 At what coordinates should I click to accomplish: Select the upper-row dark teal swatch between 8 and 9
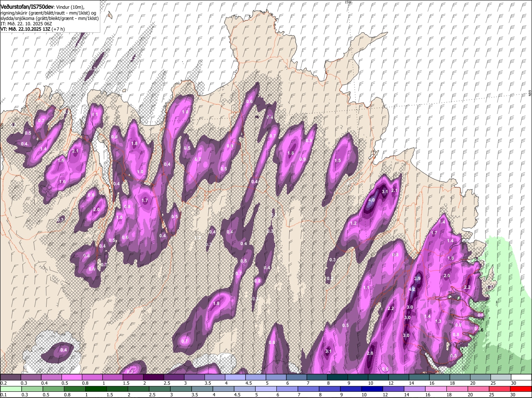point(337,377)
